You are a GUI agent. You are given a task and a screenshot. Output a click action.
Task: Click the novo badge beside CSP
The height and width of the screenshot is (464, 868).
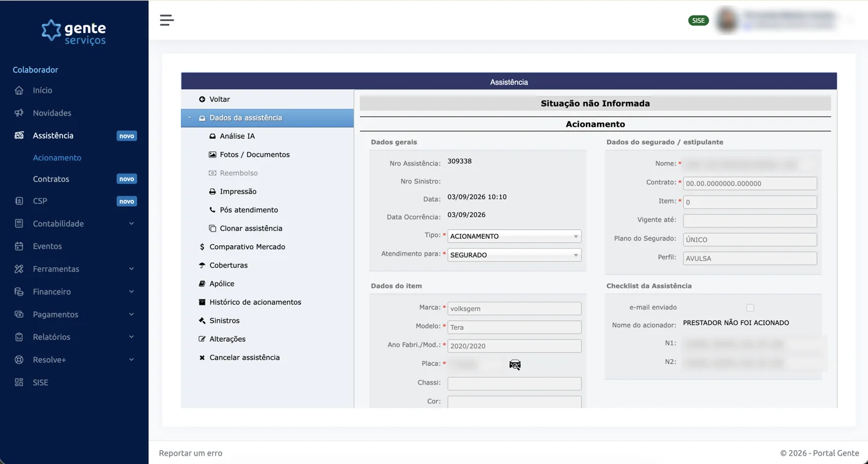tap(126, 201)
